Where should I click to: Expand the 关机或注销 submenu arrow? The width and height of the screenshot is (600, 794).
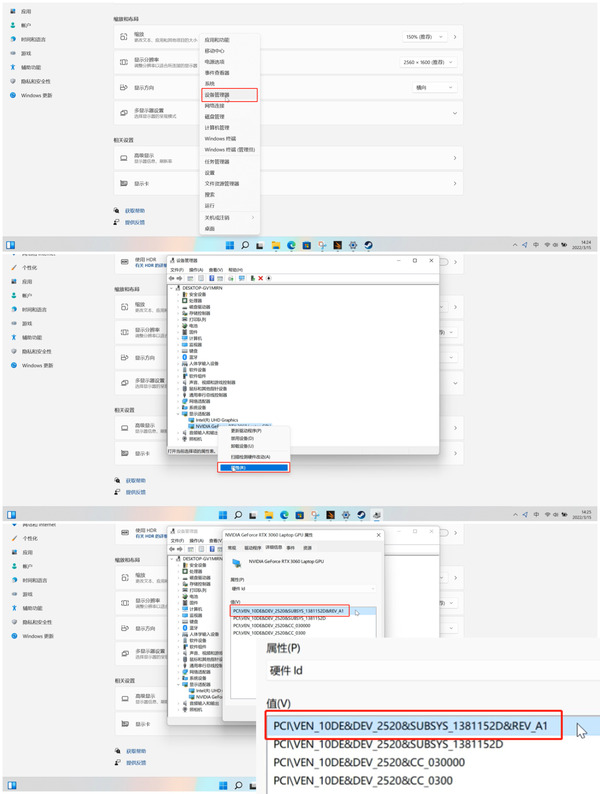pyautogui.click(x=252, y=217)
